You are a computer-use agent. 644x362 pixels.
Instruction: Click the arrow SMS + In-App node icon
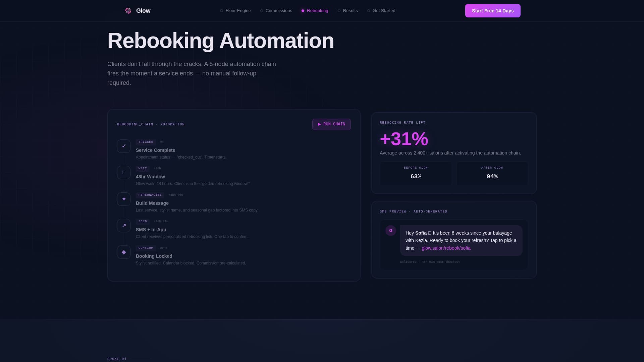click(x=124, y=226)
